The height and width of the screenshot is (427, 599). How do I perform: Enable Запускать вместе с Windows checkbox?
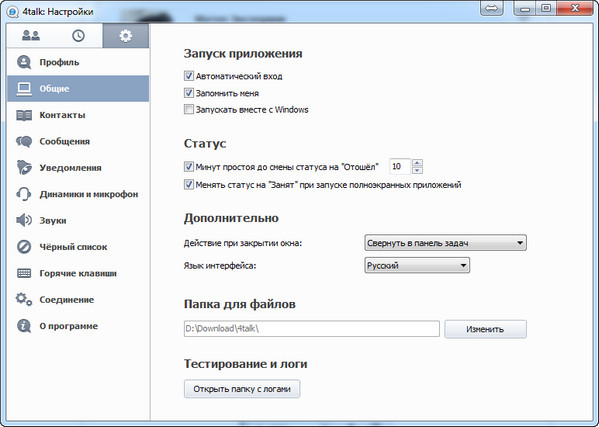(x=189, y=109)
